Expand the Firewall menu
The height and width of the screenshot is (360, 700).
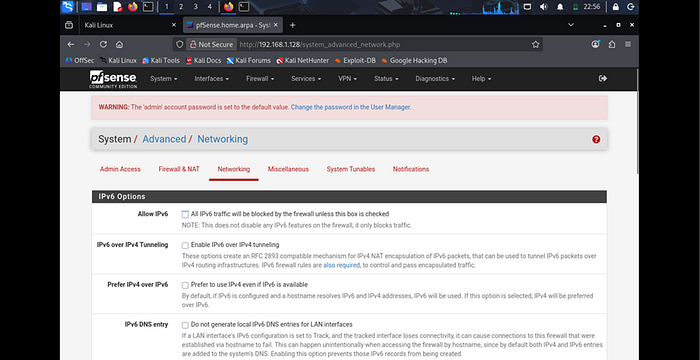pyautogui.click(x=260, y=79)
